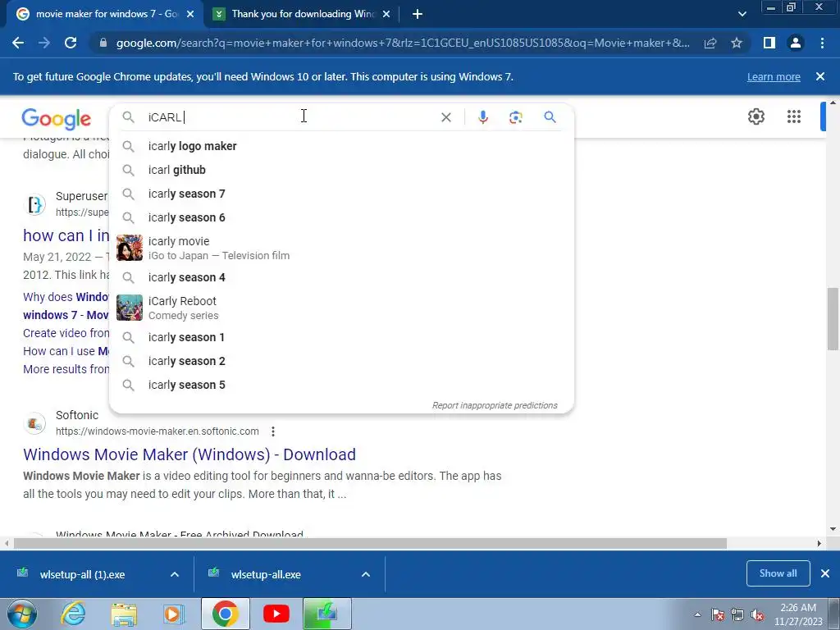Image resolution: width=840 pixels, height=630 pixels.
Task: Open the Action Center flag icon
Action: 717,615
